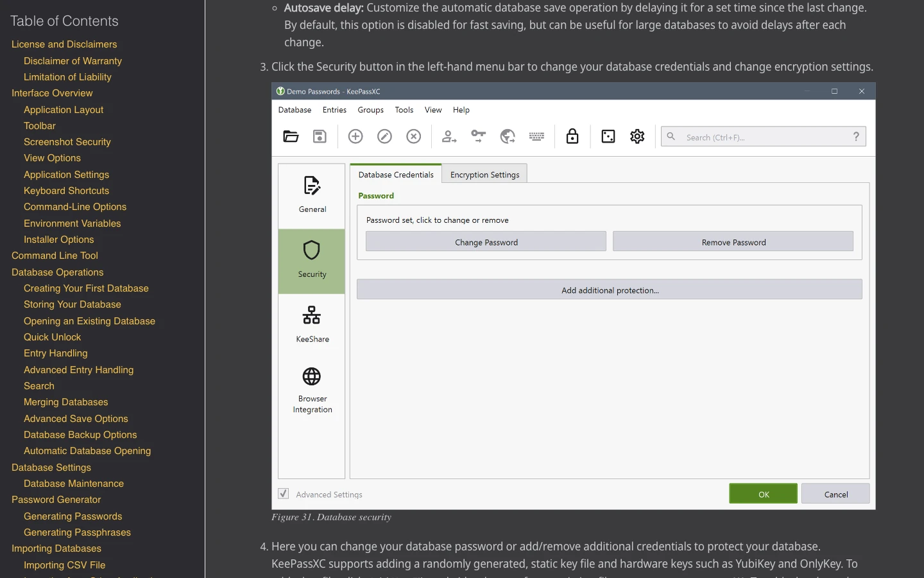Click the open database folder icon
Viewport: 924px width, 578px height.
(x=291, y=136)
